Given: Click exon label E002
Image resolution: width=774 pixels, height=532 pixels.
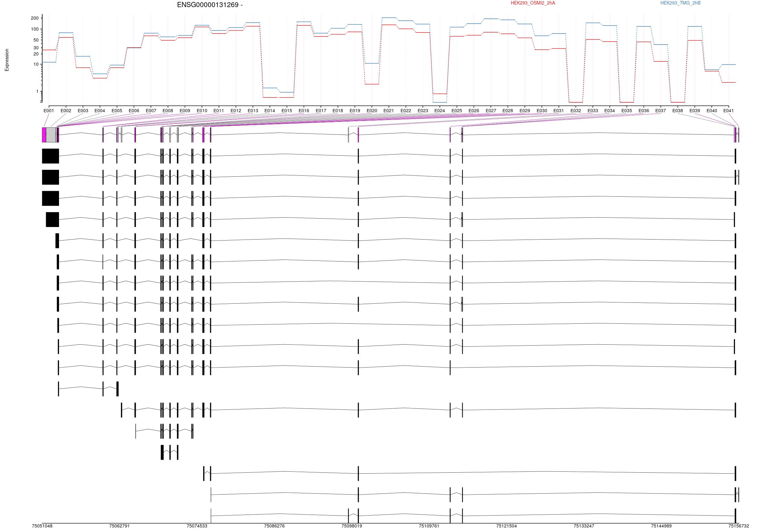Looking at the screenshot, I should click(66, 111).
